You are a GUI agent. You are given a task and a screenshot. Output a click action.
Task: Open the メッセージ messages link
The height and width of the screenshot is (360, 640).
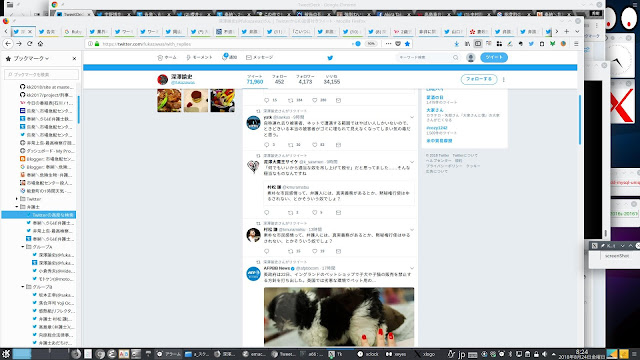click(x=260, y=58)
